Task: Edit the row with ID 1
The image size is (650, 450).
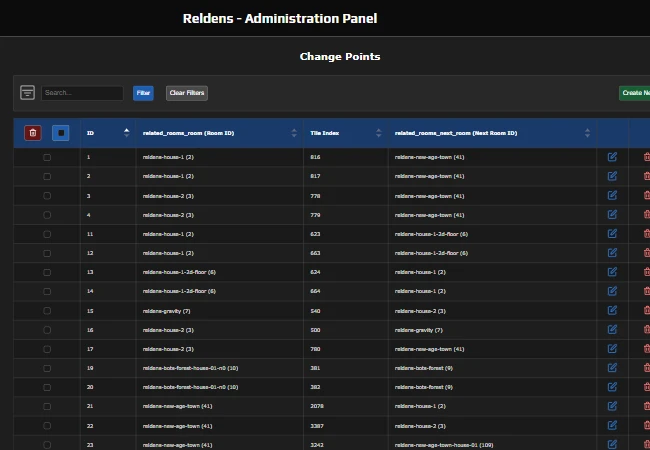Action: (x=612, y=157)
